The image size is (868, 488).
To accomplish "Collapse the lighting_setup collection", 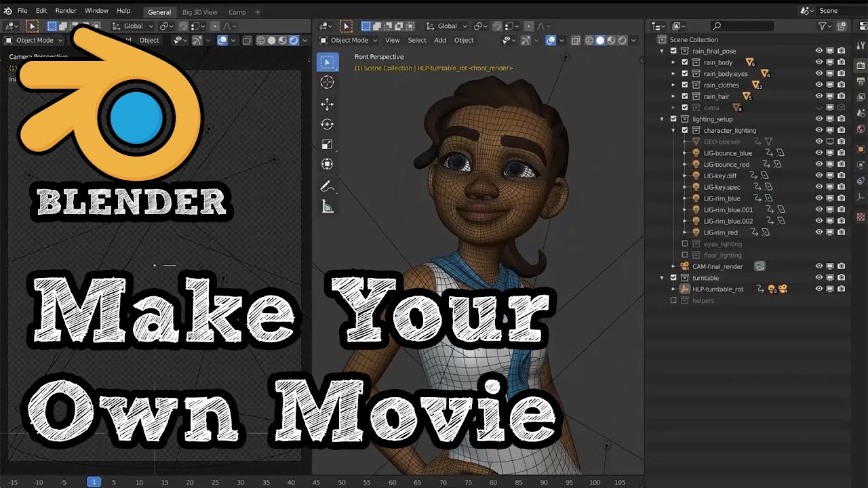I will pos(663,119).
